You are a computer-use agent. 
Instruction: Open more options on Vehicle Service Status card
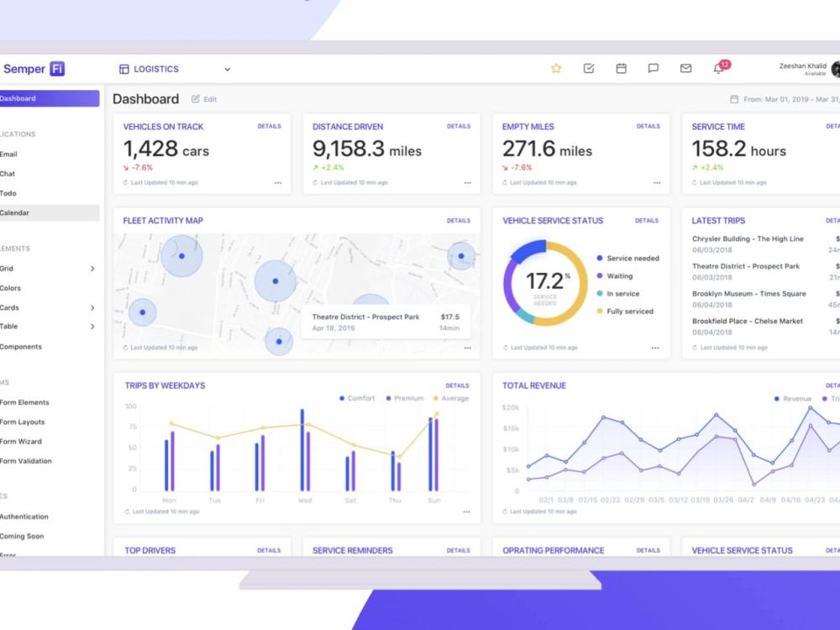click(x=655, y=348)
